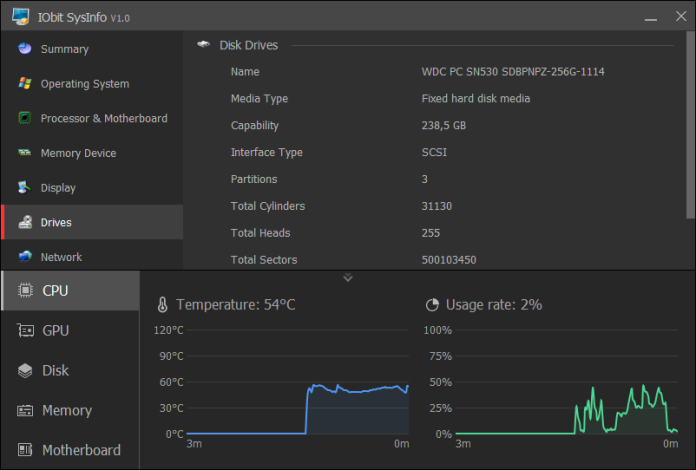Collapse the monitor panel using the chevron

coord(348,278)
